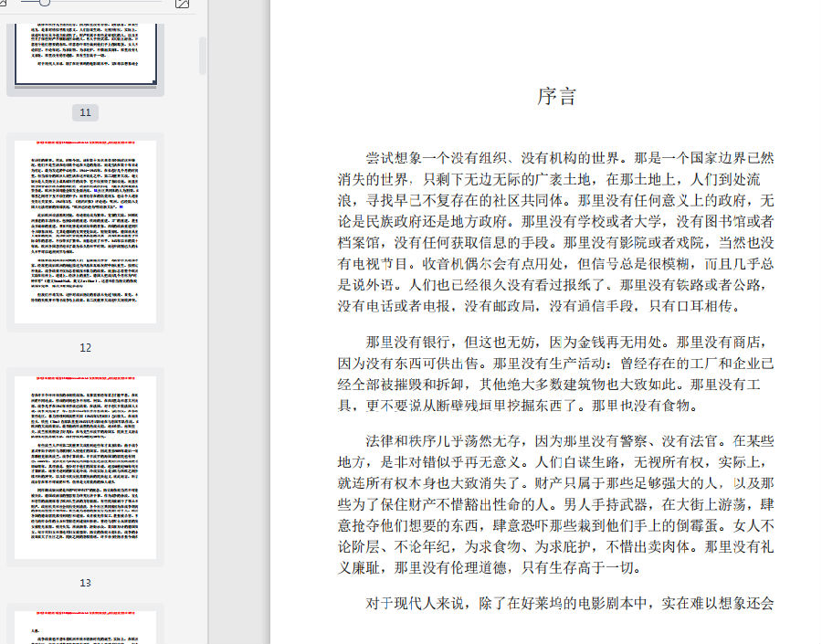Click the paragraph starting with 法律和秩序几乎荡然无存
The width and height of the screenshot is (822, 644).
tap(555, 504)
